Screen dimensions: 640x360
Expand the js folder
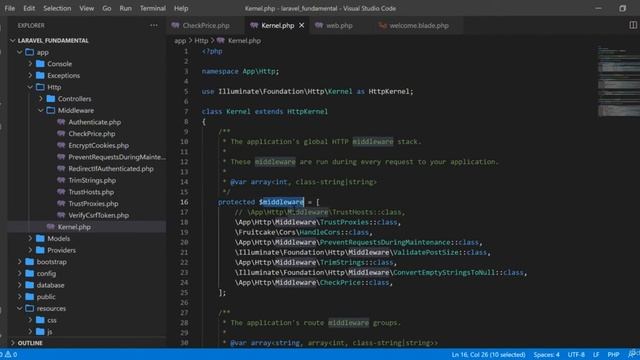[30, 331]
